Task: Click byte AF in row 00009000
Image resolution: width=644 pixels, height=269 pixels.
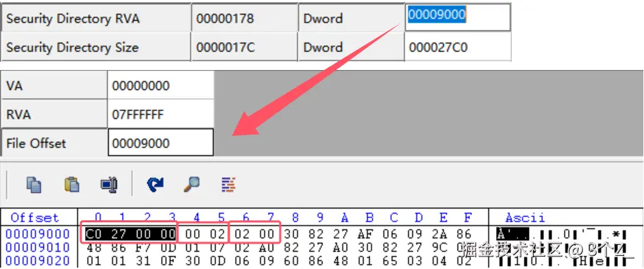Action: tap(365, 234)
